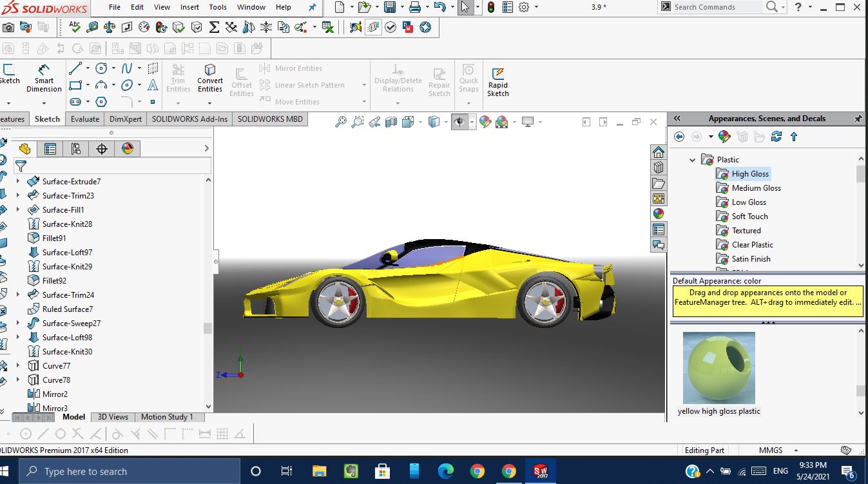Select the Corner Rectangle tool
The height and width of the screenshot is (484, 868).
(75, 85)
